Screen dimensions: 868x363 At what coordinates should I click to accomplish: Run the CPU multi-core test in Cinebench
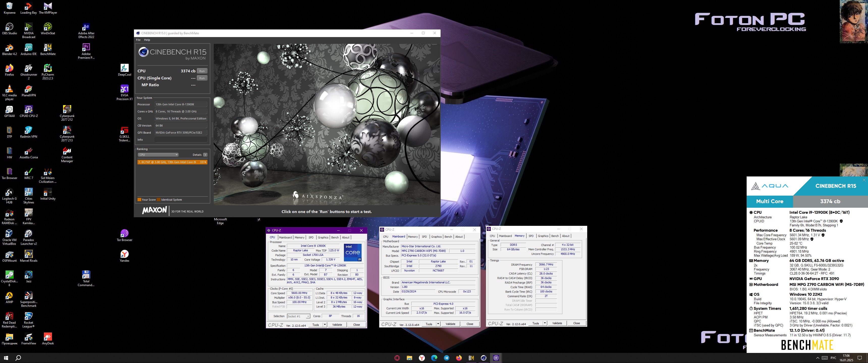[x=202, y=71]
